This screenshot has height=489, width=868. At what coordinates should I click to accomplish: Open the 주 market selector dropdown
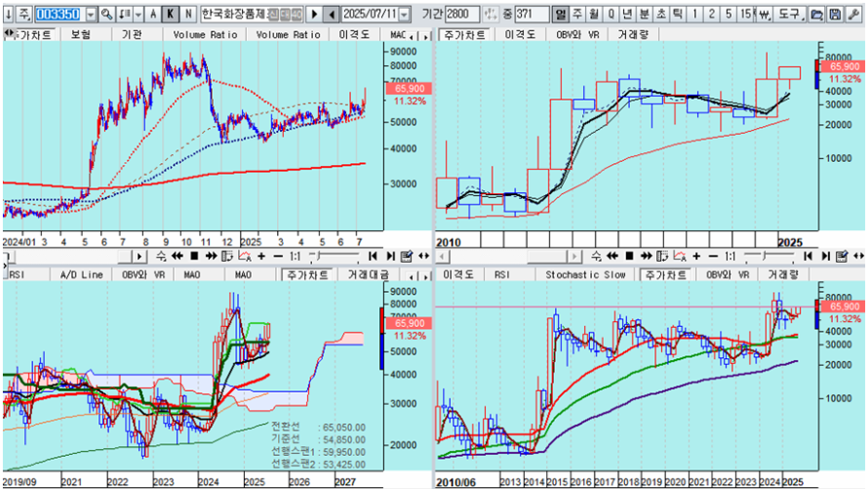pyautogui.click(x=23, y=14)
